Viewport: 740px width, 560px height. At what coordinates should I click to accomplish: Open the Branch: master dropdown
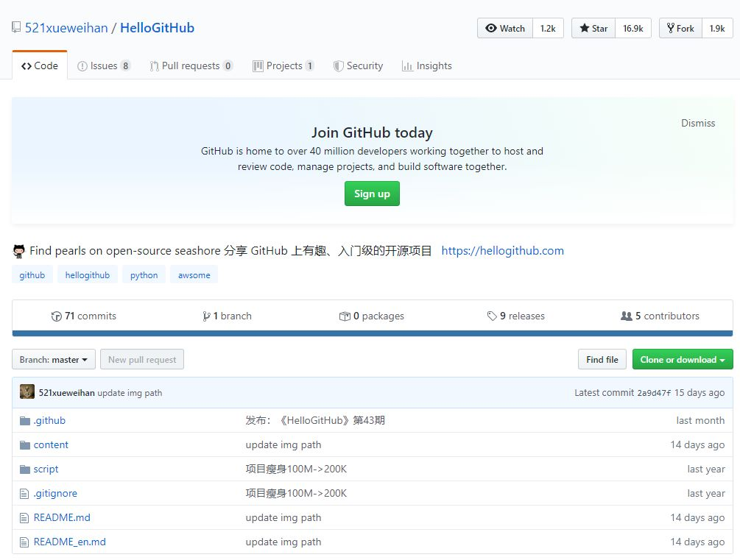click(54, 360)
